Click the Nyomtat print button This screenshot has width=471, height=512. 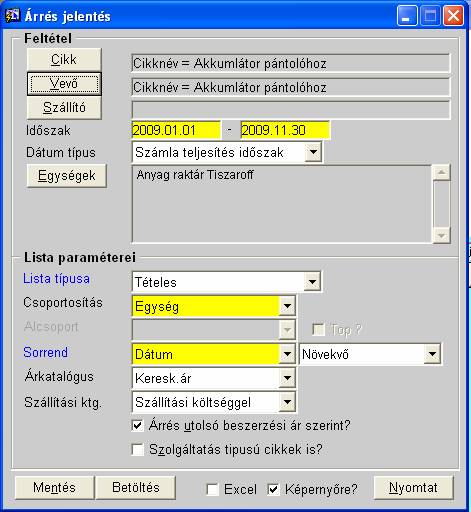tap(413, 488)
